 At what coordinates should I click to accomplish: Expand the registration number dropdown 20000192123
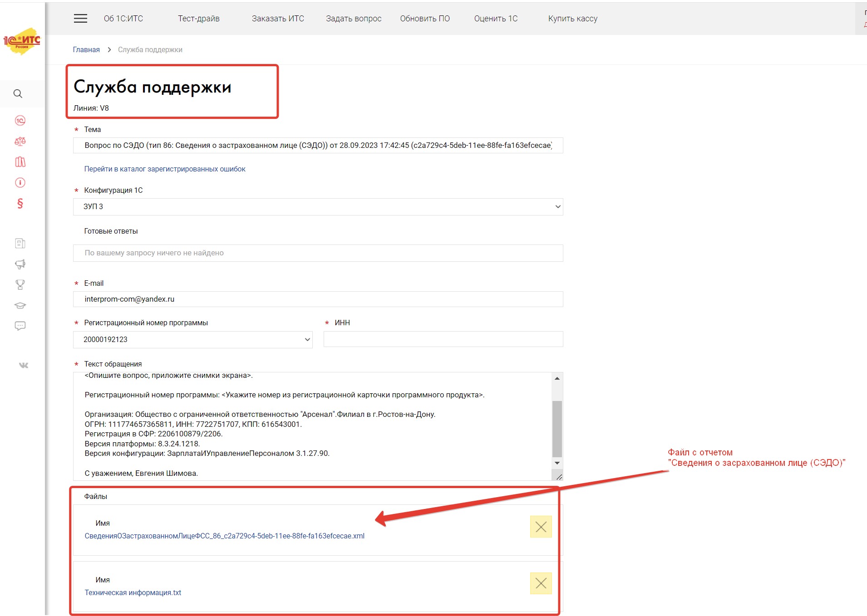pyautogui.click(x=192, y=340)
